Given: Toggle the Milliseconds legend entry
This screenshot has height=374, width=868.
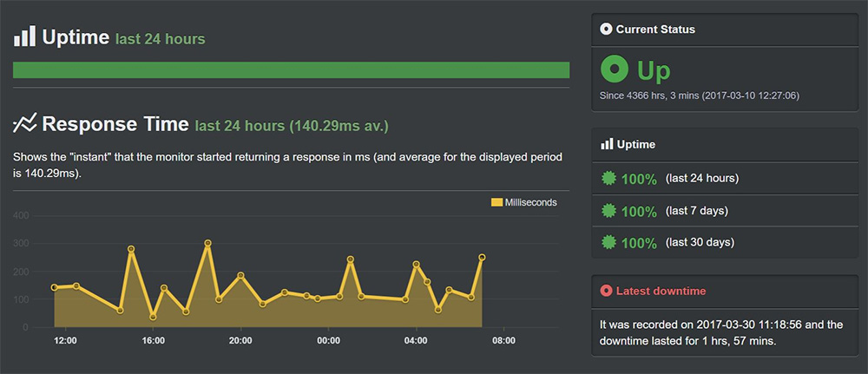Looking at the screenshot, I should click(x=523, y=202).
